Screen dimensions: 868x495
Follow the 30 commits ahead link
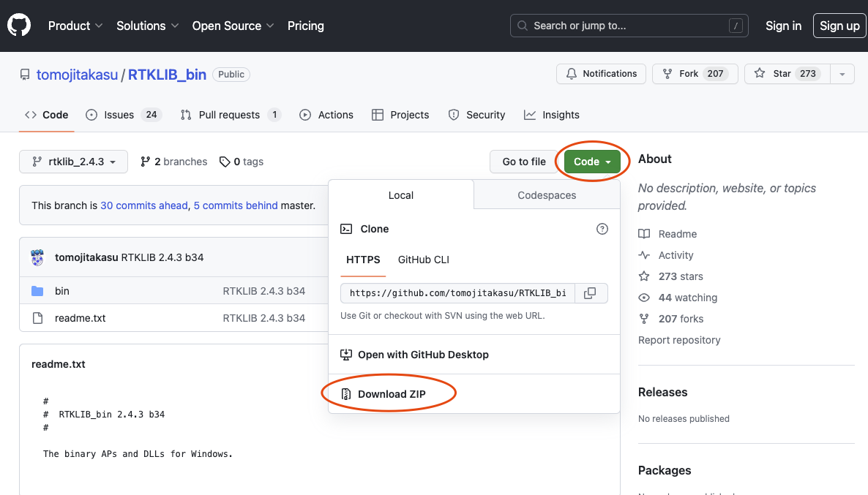144,205
